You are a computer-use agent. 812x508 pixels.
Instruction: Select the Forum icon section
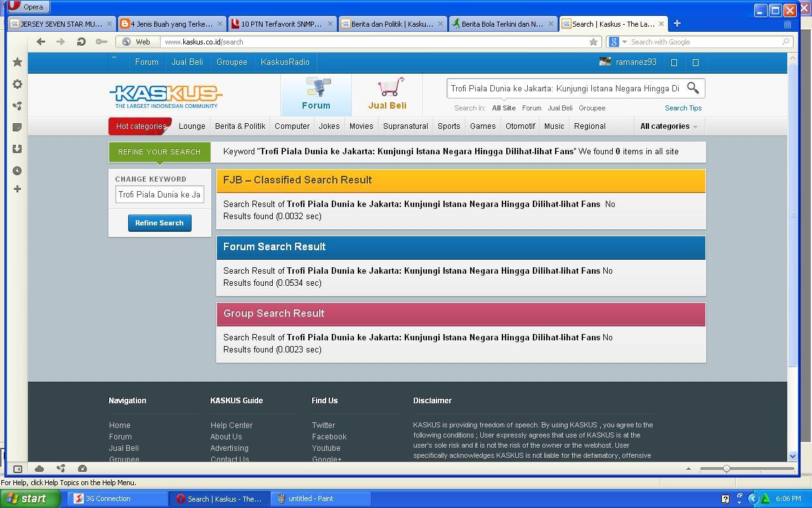tap(316, 94)
